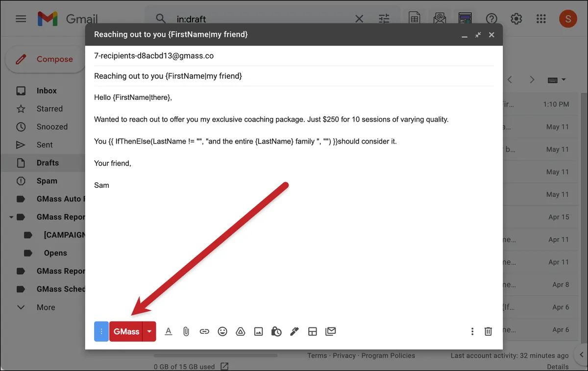Open the draft dated 1:10 PM
The width and height of the screenshot is (588, 371).
[541, 104]
